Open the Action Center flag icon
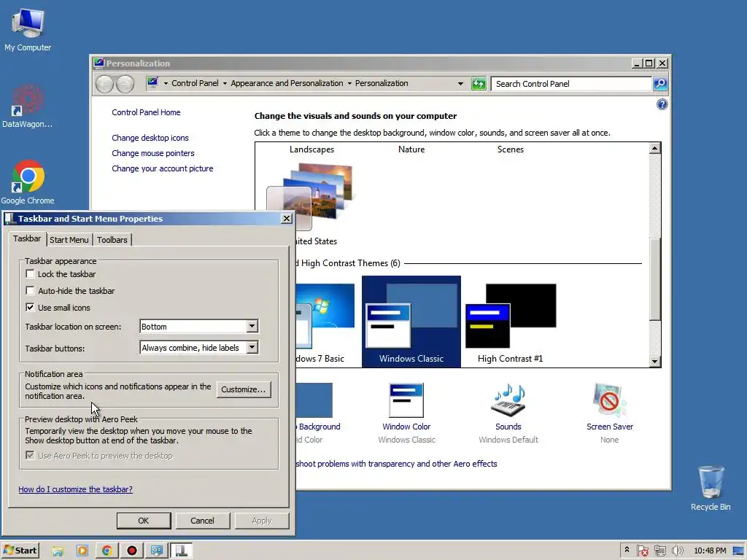This screenshot has height=560, width=747. (642, 551)
